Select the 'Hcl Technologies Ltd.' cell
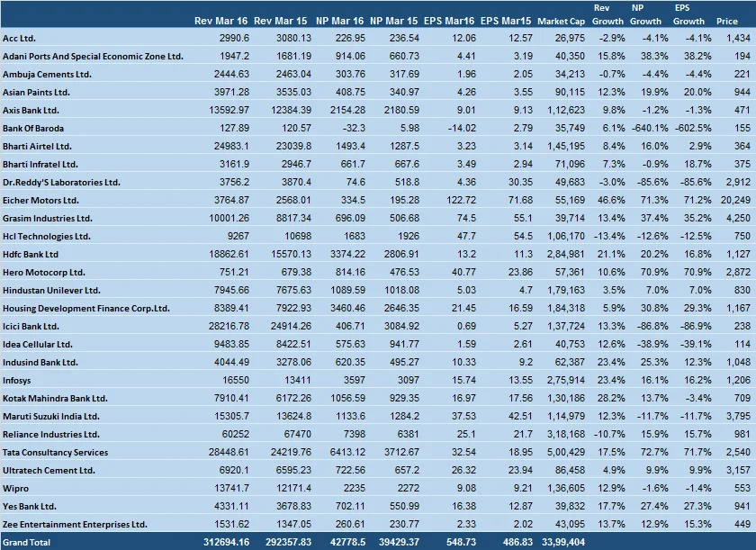 coord(46,236)
